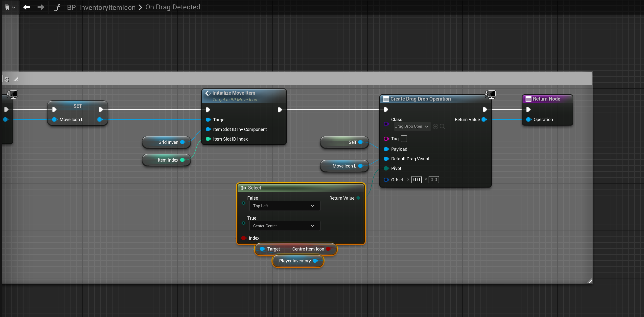The width and height of the screenshot is (644, 317).
Task: Click the use-selected-asset arrow icon beside Class
Action: point(435,127)
